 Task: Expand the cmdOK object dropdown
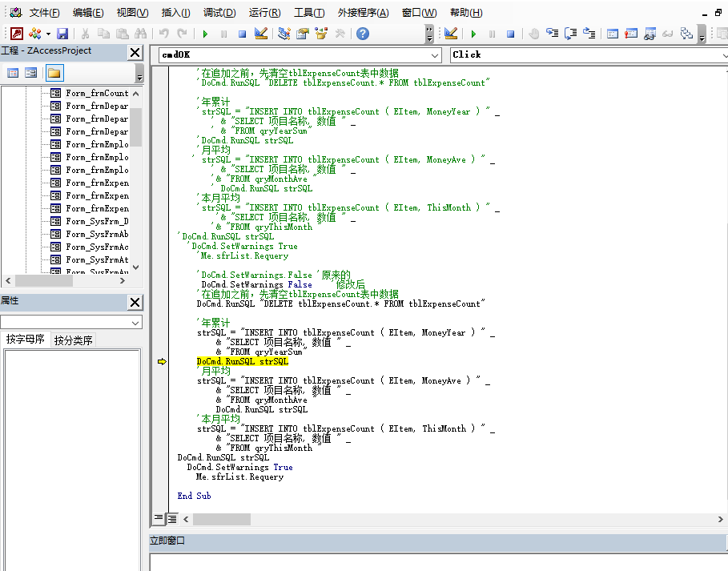435,56
